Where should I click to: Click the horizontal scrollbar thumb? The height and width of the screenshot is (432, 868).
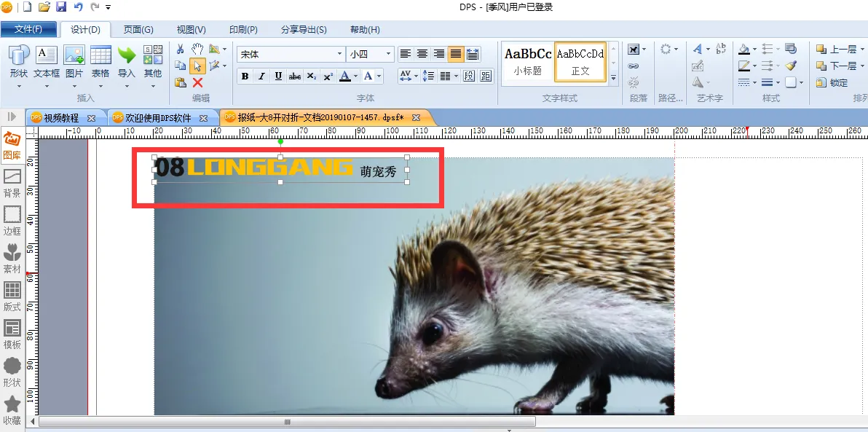[x=287, y=422]
